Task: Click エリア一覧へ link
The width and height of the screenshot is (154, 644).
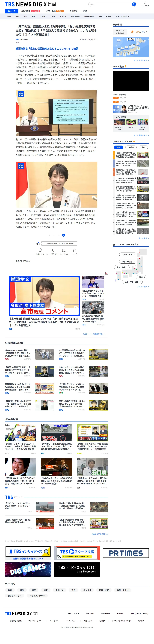Action: (x=143, y=287)
